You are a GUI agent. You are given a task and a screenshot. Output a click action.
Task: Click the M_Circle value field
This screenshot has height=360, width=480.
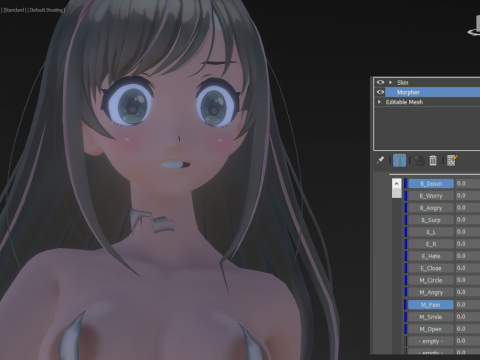(x=468, y=280)
